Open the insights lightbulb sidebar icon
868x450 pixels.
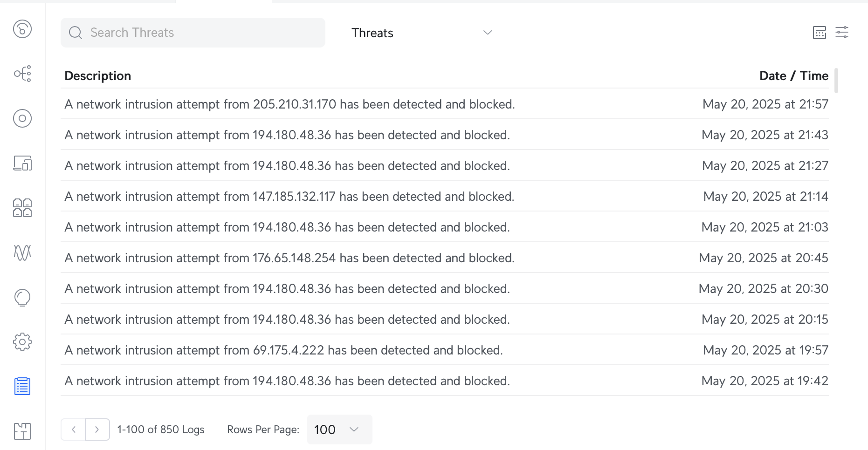pyautogui.click(x=22, y=297)
